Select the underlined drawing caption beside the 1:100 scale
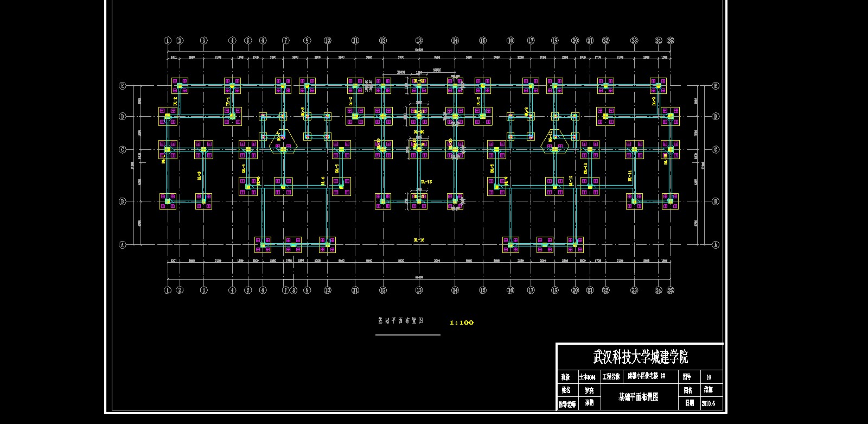Screen dimensions: 868x424 (400, 320)
